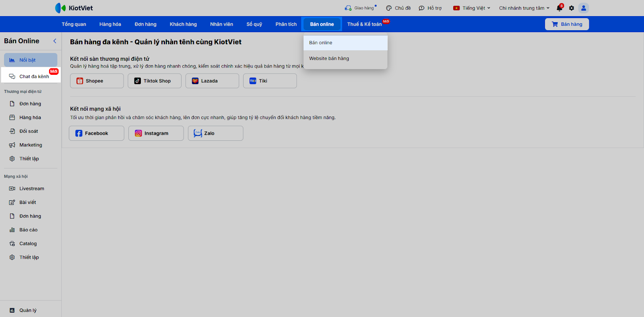Connect the Tiki channel

[270, 81]
